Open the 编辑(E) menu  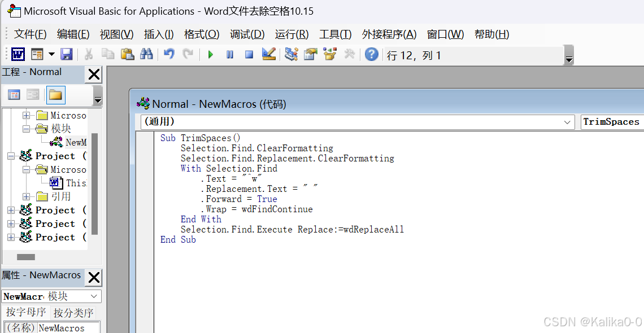pyautogui.click(x=73, y=34)
